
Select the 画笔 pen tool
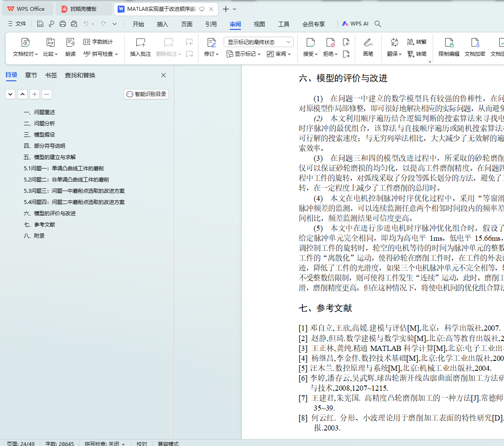coord(368,42)
